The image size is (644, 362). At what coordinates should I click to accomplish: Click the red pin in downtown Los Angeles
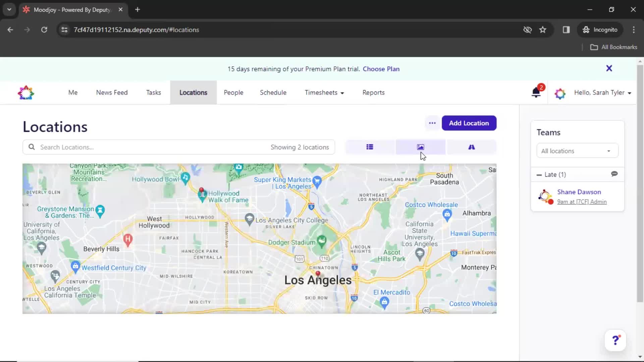pyautogui.click(x=318, y=274)
